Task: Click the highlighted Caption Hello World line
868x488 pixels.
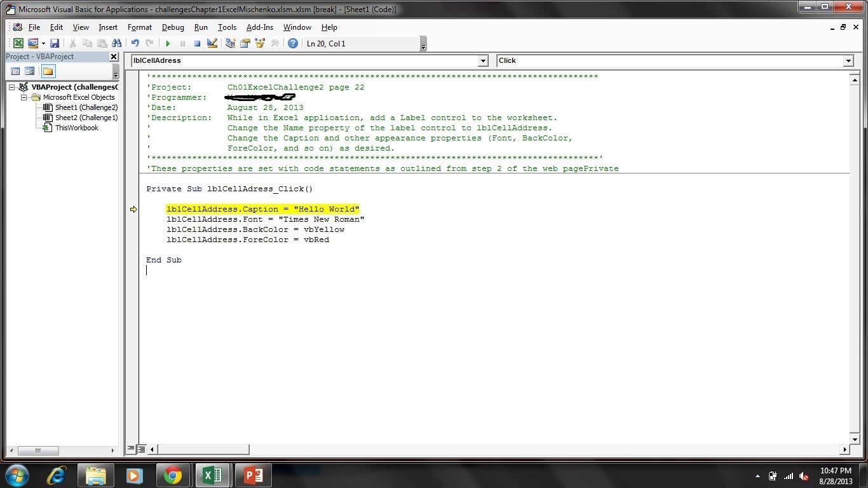Action: pyautogui.click(x=263, y=209)
